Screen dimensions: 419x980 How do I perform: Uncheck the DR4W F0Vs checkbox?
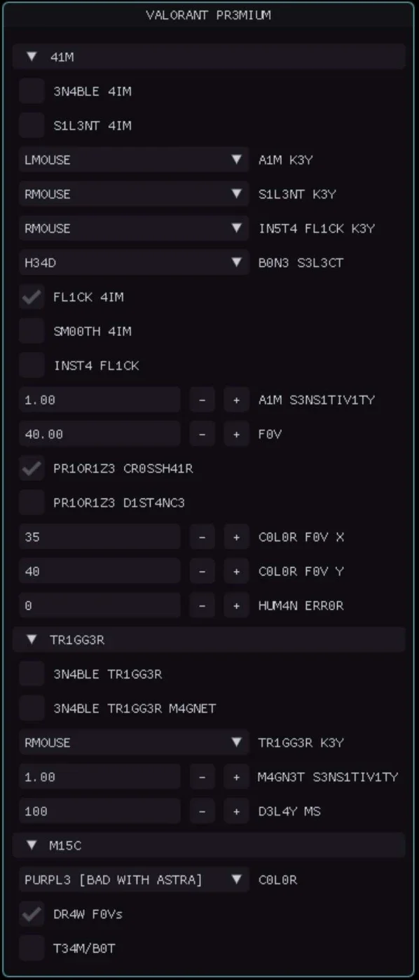[x=32, y=914]
